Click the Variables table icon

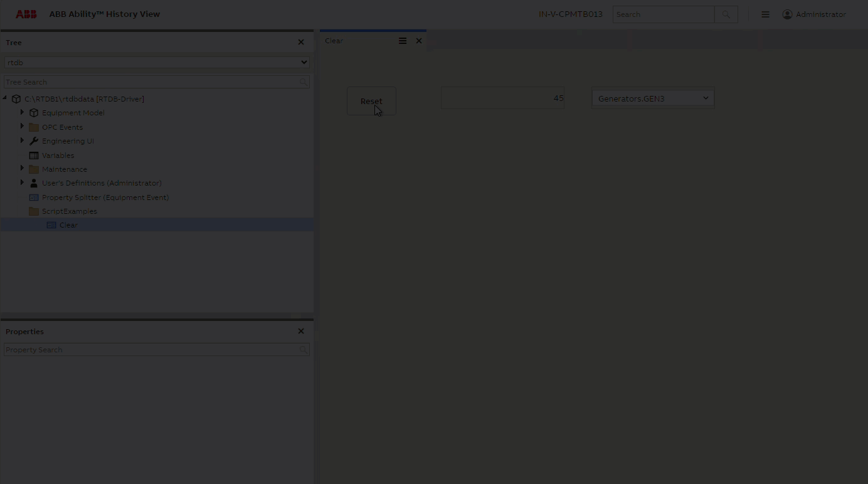click(x=34, y=155)
